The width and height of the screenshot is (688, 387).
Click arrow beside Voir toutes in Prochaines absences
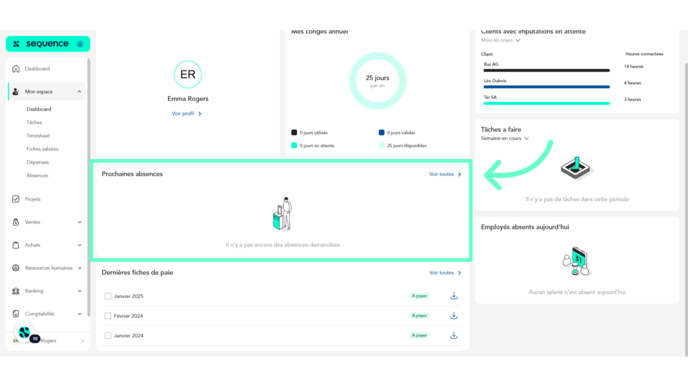click(459, 174)
